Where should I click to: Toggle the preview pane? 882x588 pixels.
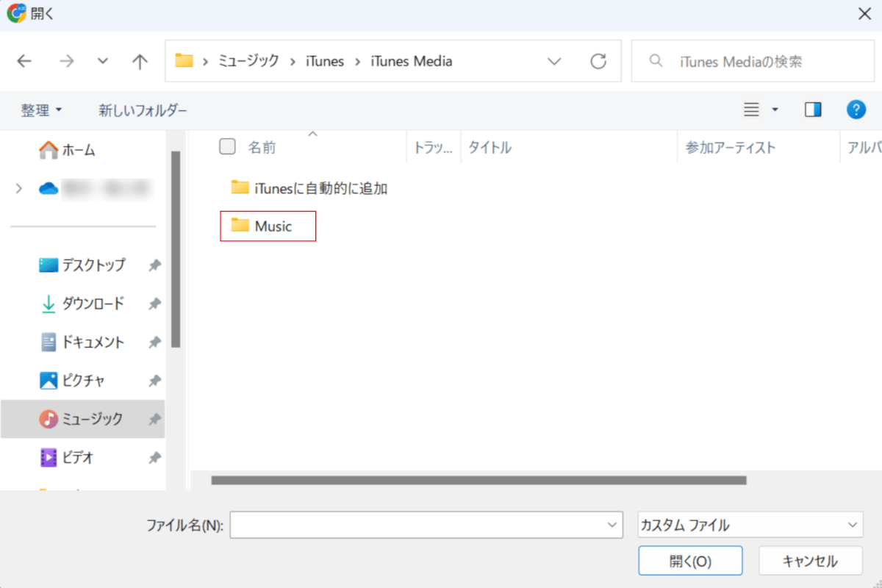813,110
